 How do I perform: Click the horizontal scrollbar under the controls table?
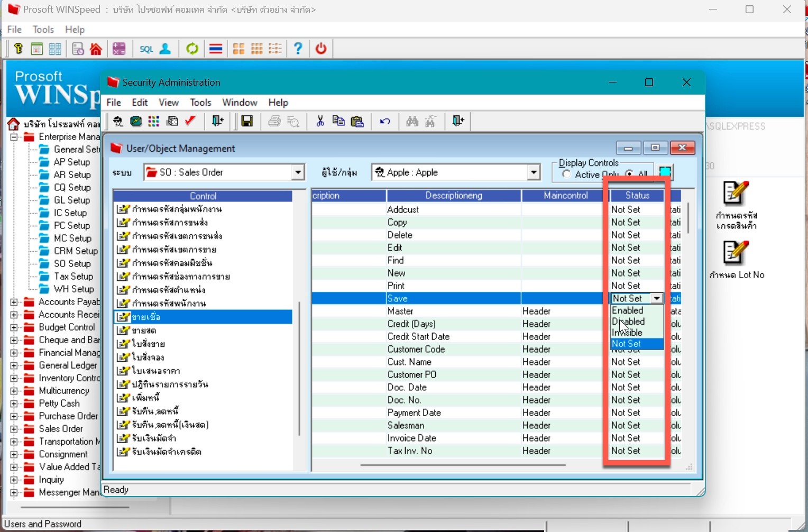(463, 465)
